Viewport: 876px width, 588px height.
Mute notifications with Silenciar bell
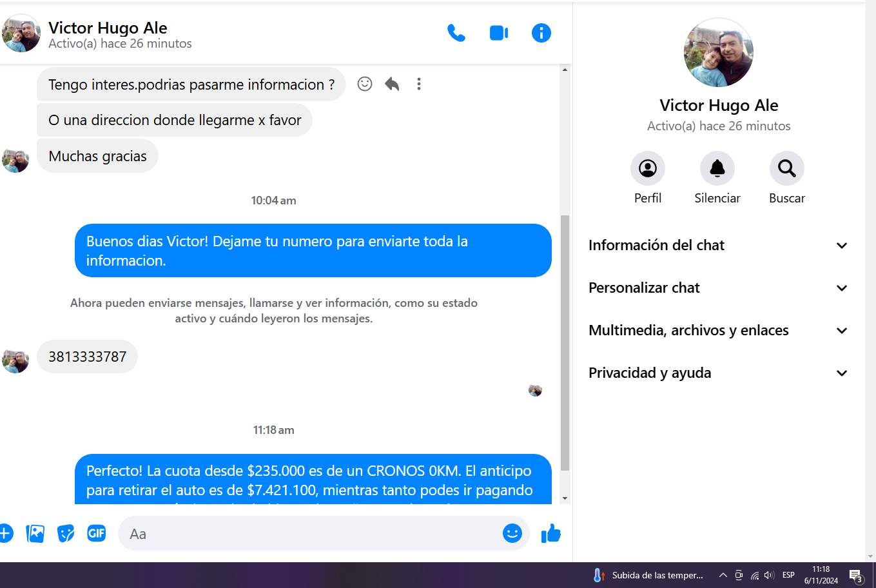point(717,169)
